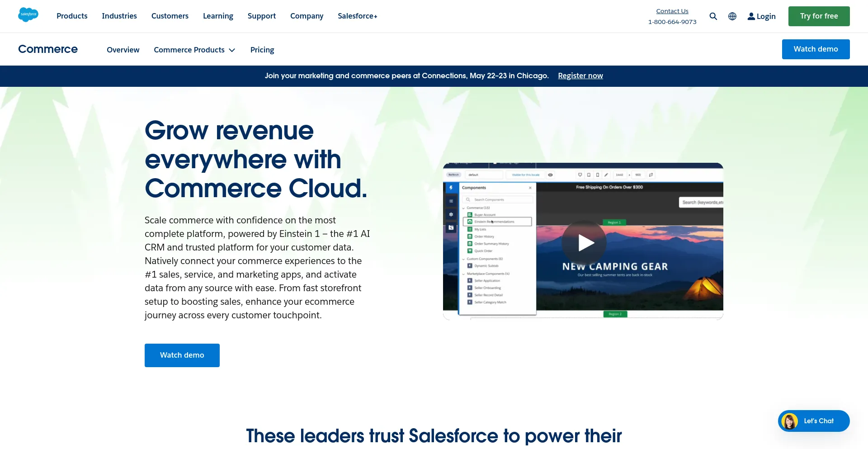The image size is (868, 449).
Task: Go to the Overview tab
Action: pos(123,50)
